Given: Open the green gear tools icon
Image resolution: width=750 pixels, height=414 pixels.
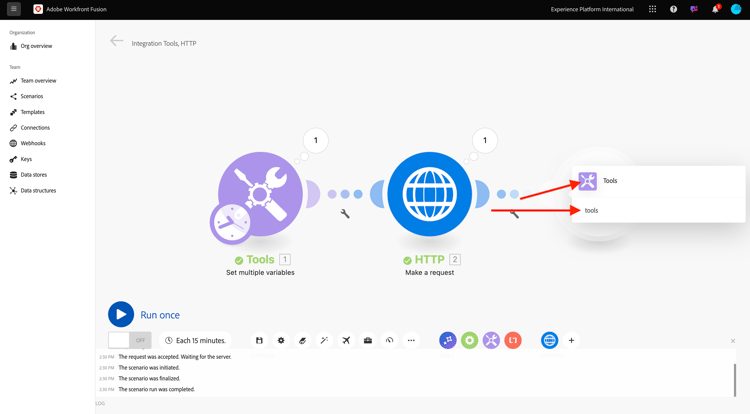Looking at the screenshot, I should coord(469,340).
